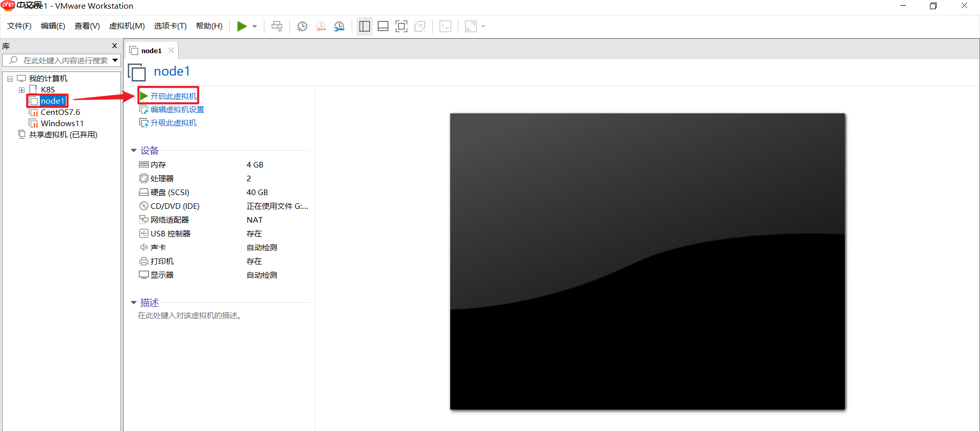This screenshot has height=431, width=980.
Task: Open the library search filter dropdown
Action: [115, 60]
